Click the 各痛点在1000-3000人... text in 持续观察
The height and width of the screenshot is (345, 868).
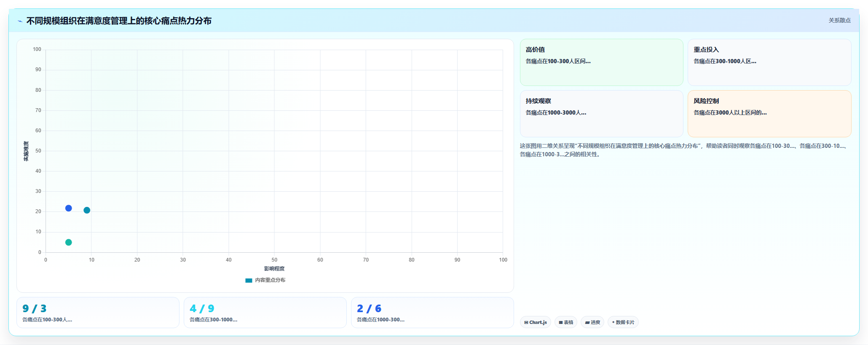556,113
